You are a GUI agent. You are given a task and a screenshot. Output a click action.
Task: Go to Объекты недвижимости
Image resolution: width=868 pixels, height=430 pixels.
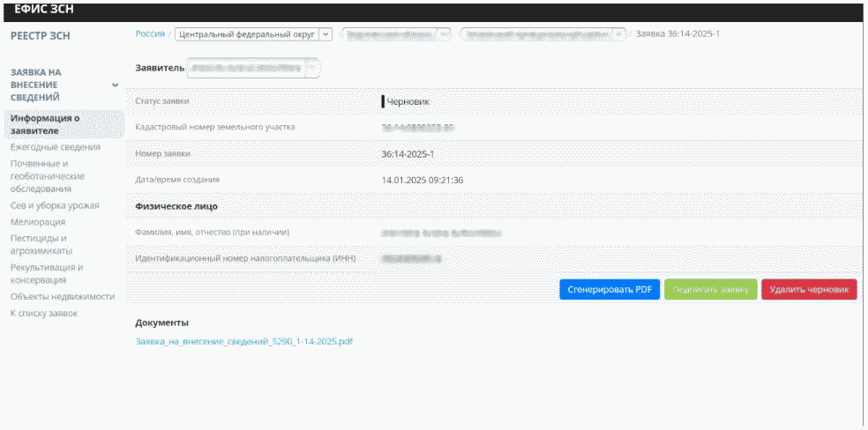63,296
